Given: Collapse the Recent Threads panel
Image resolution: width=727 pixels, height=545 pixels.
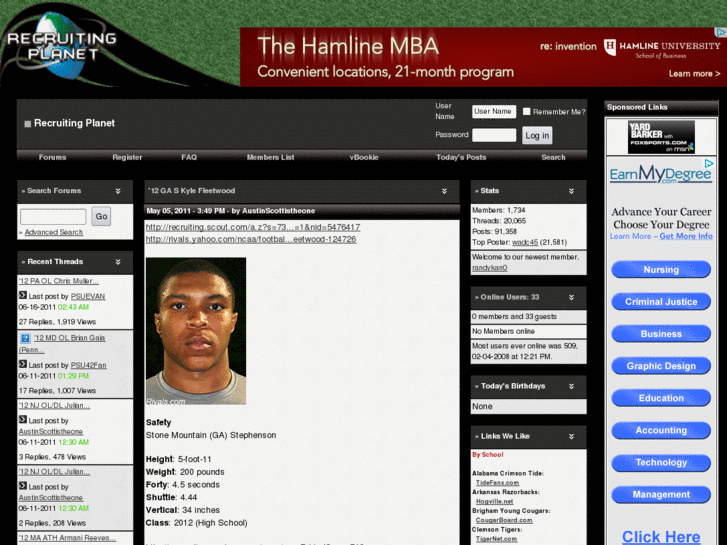Looking at the screenshot, I should click(x=118, y=262).
